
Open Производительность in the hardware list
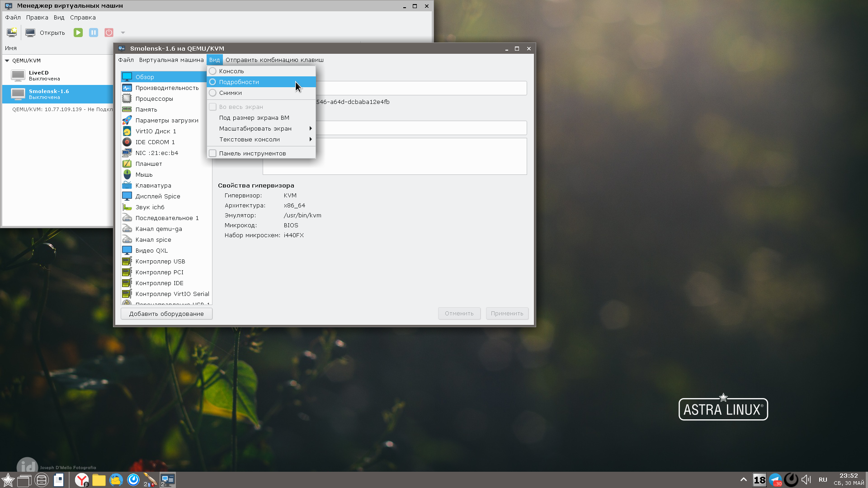(x=166, y=88)
